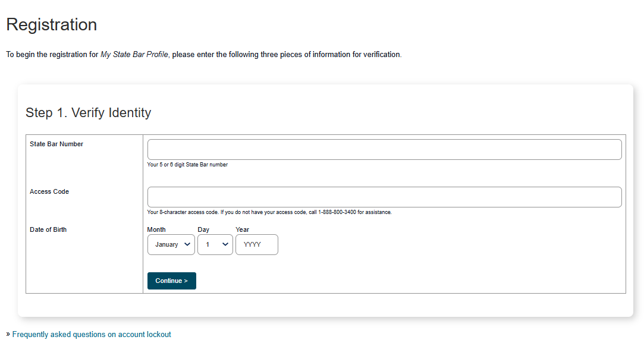Click the "Month" label above the dropdown

[x=156, y=229]
